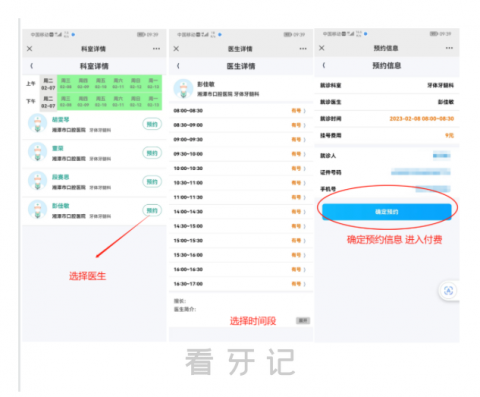480x397 pixels.
Task: Select 周三 02-08 in the 上午 row
Action: 66,84
